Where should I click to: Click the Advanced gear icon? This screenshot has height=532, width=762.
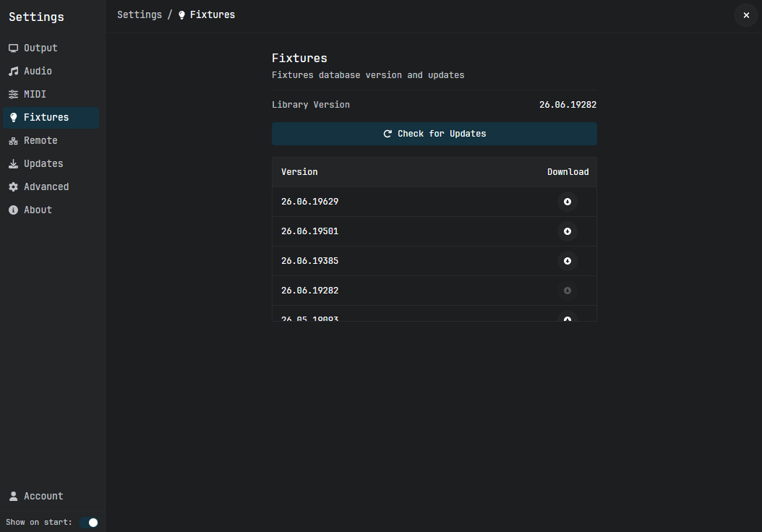[14, 187]
